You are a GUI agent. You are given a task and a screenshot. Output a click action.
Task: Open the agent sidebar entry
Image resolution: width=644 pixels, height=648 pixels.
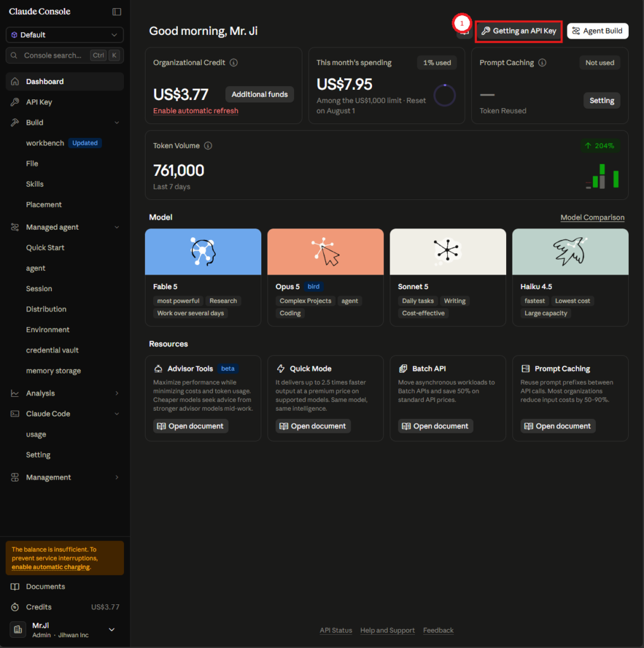(35, 268)
